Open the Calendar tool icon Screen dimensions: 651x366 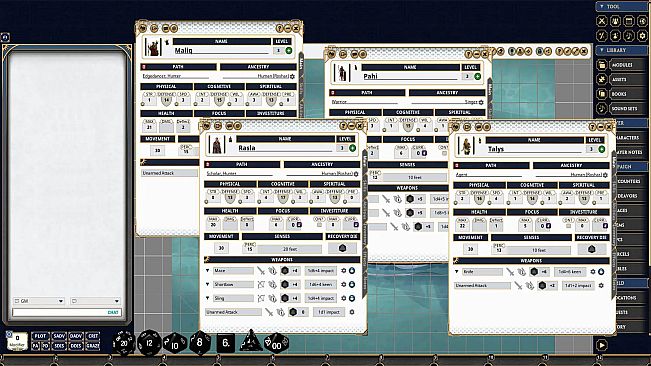[x=629, y=21]
